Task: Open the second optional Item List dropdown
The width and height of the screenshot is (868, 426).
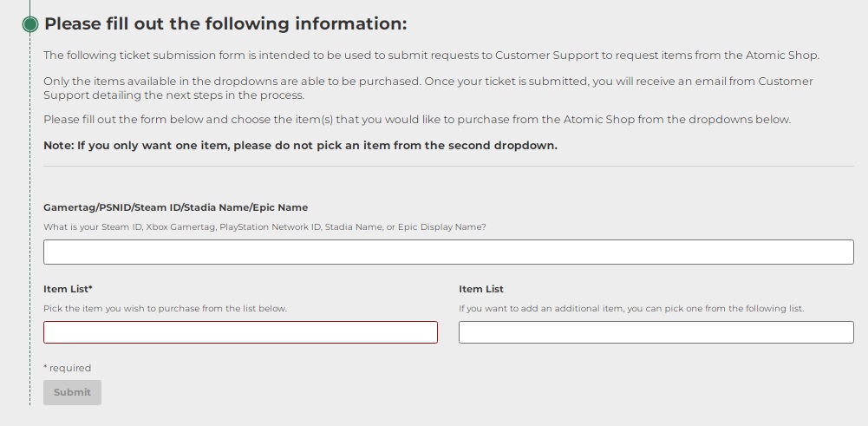Action: [x=656, y=332]
